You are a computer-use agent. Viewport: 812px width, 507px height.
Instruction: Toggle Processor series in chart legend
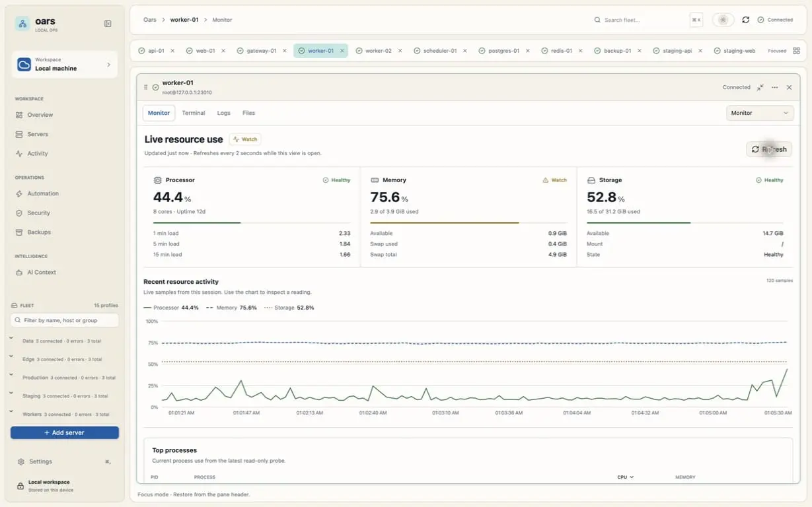pyautogui.click(x=171, y=308)
